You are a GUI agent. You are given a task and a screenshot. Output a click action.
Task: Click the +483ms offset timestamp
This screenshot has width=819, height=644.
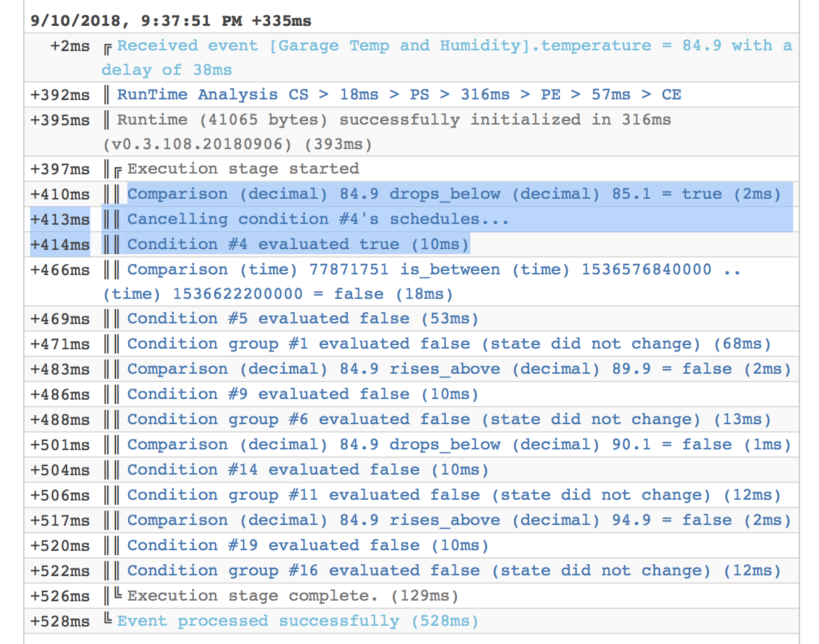(60, 370)
